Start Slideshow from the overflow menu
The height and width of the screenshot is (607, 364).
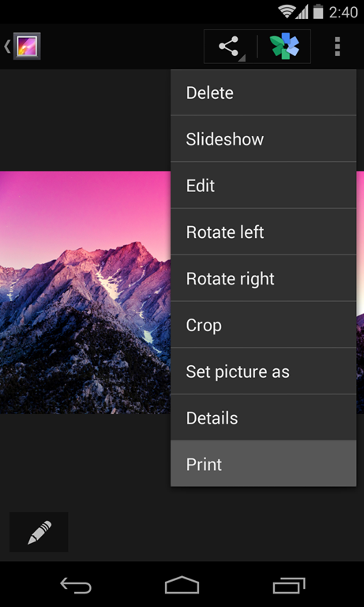pyautogui.click(x=264, y=139)
